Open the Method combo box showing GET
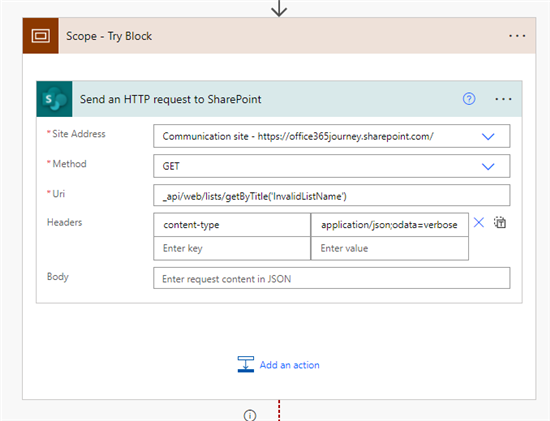Viewport: 550px width, 421px height. point(331,166)
